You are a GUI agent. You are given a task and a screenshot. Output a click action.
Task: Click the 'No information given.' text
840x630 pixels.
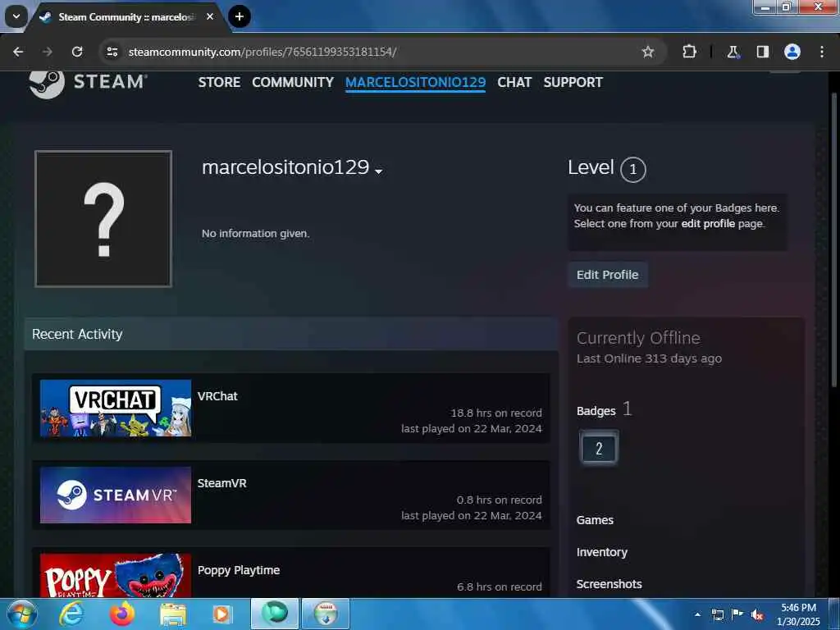(x=256, y=234)
